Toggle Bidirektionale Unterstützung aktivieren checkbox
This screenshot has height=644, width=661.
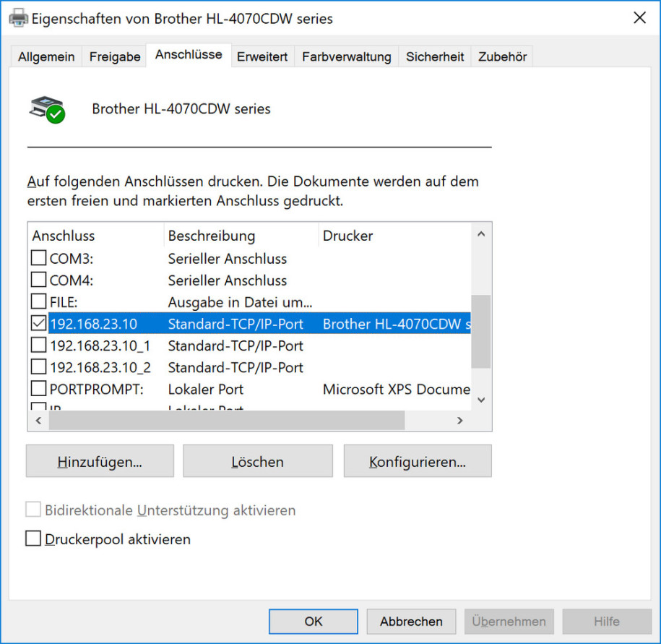click(x=33, y=510)
